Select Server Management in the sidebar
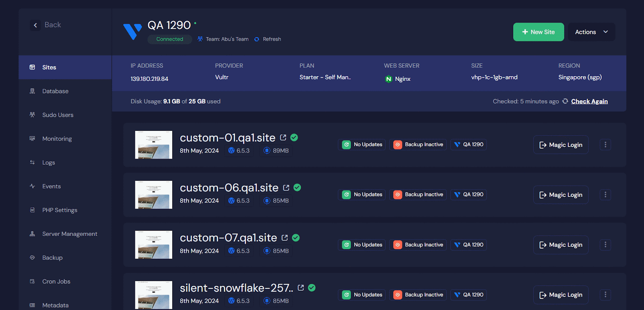Image resolution: width=644 pixels, height=310 pixels. pos(70,234)
